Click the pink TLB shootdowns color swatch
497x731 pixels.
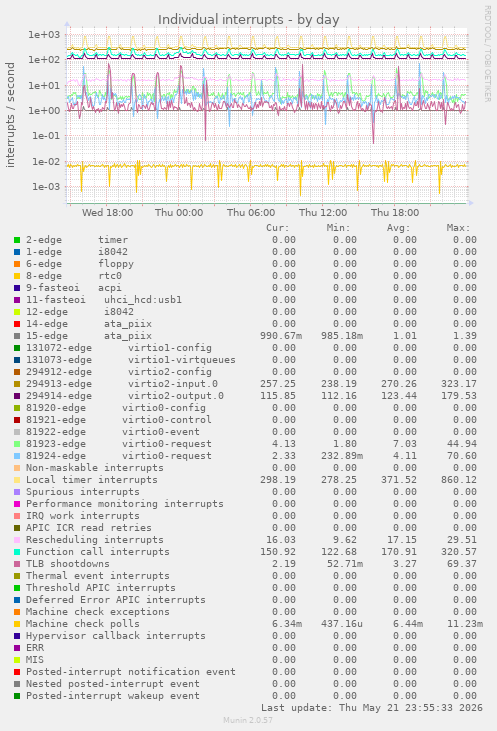tap(17, 564)
